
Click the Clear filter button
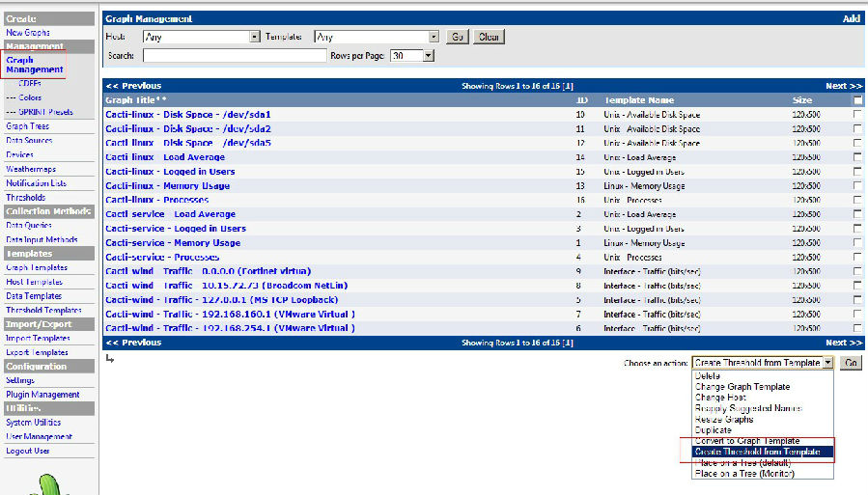click(489, 37)
